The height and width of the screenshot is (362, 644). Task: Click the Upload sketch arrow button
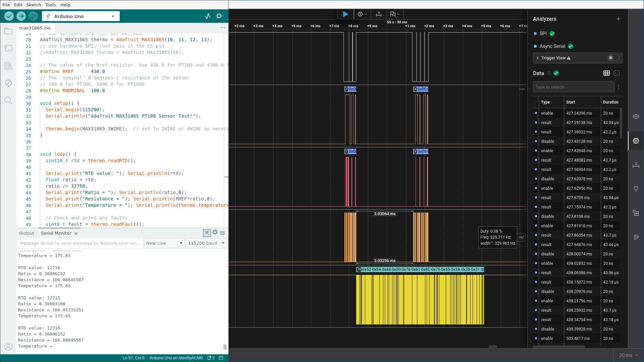click(21, 16)
